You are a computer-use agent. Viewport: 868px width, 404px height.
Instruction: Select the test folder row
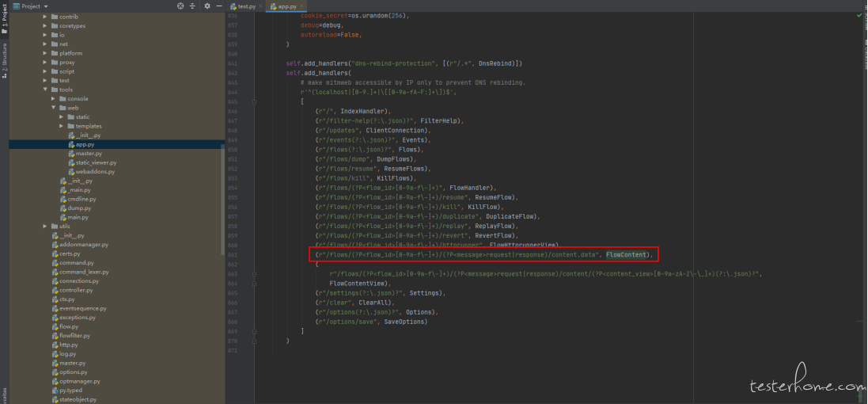pyautogui.click(x=117, y=80)
